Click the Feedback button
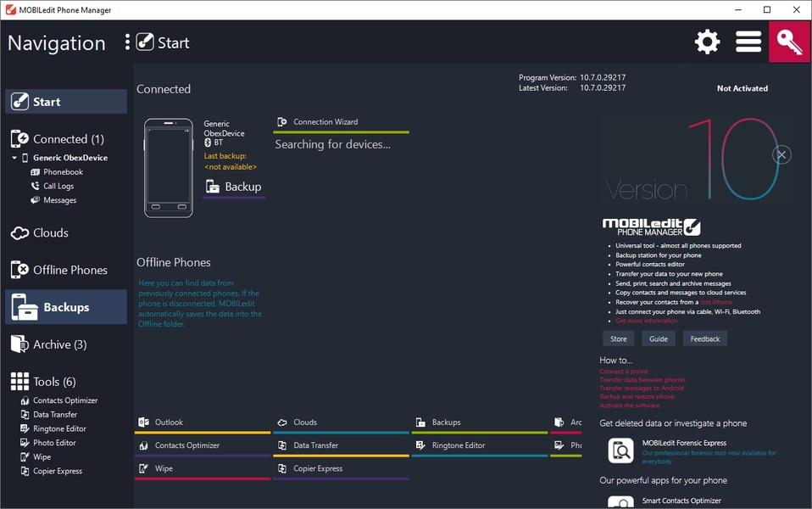 point(704,338)
